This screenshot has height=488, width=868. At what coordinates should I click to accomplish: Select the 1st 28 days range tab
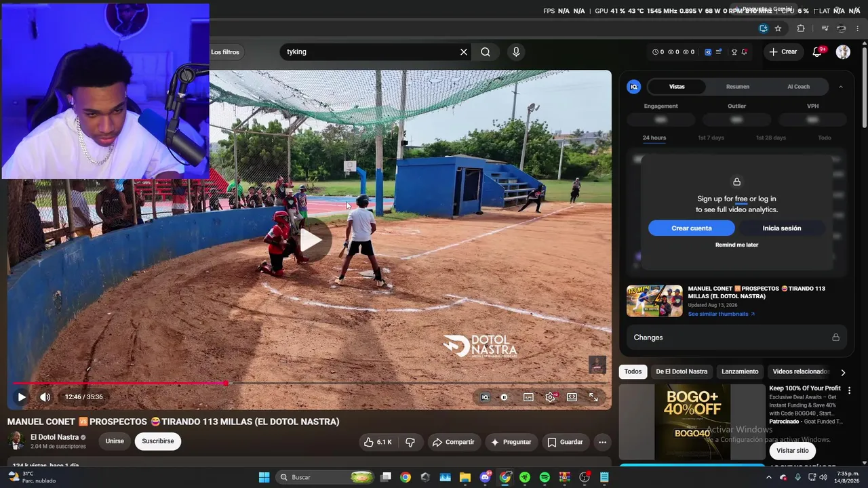click(770, 138)
